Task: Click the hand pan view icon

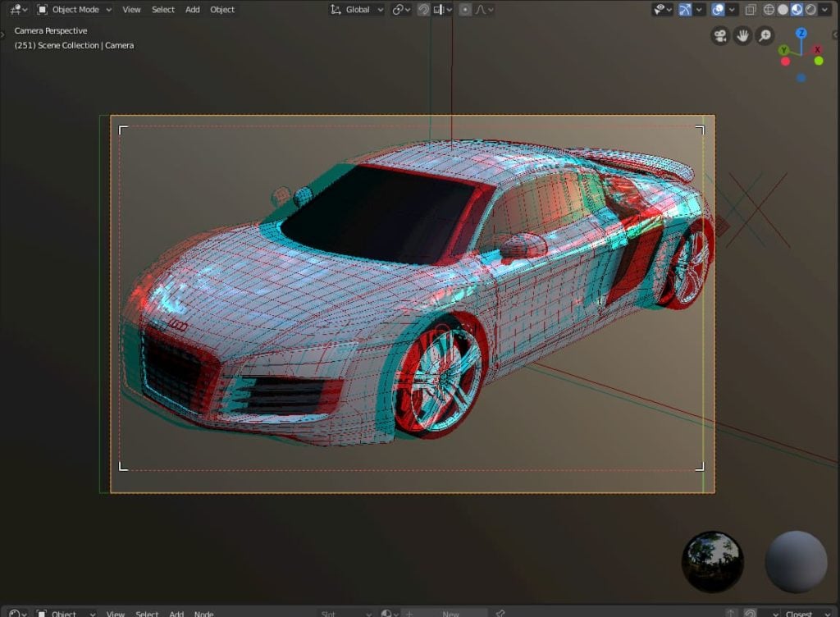Action: coord(742,35)
